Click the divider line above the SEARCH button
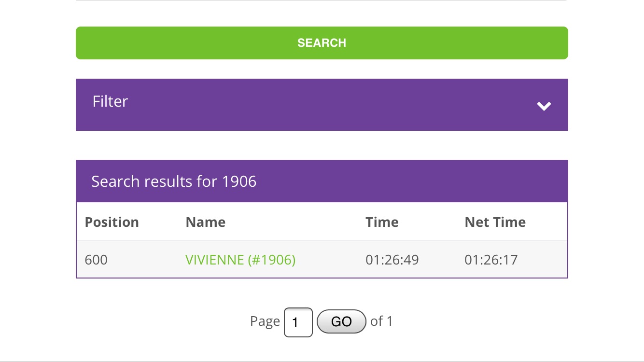This screenshot has height=362, width=644. point(322,0)
